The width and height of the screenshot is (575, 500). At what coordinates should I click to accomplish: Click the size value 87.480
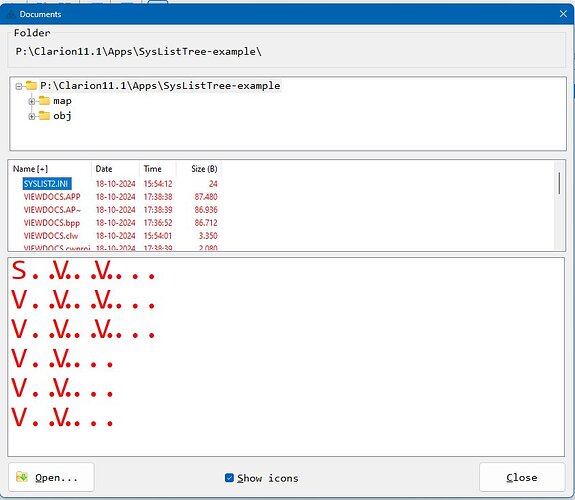coord(206,197)
